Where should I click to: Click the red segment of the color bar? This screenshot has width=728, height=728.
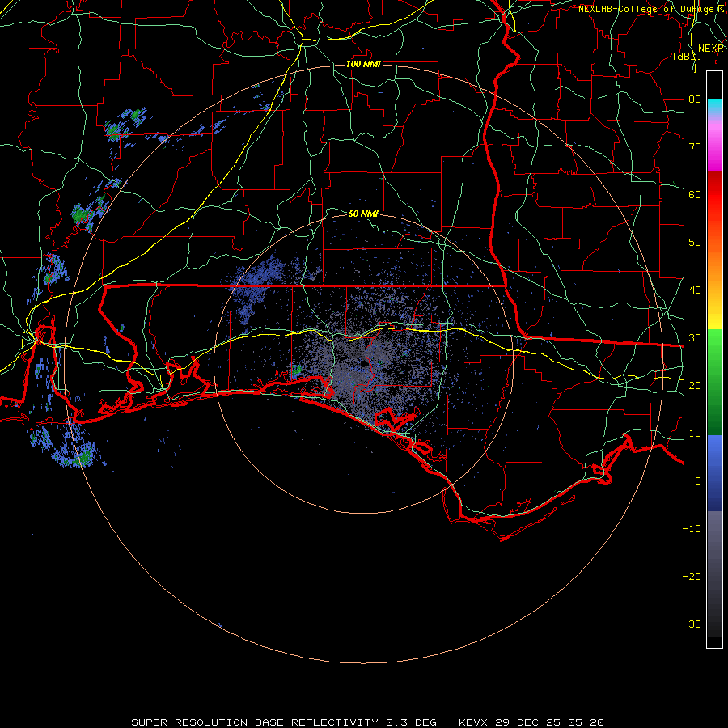point(714,195)
